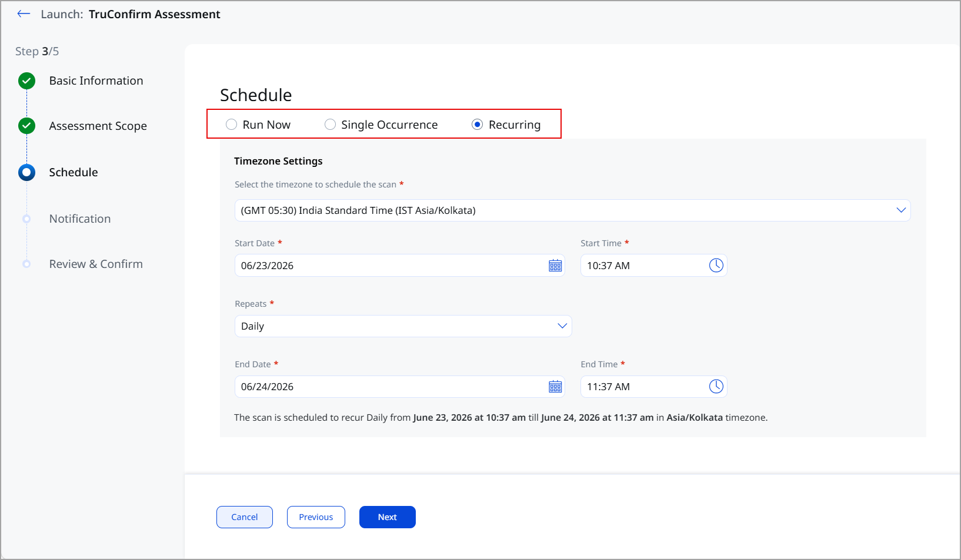Select the Recurring radio option
The height and width of the screenshot is (560, 961).
[x=478, y=125]
